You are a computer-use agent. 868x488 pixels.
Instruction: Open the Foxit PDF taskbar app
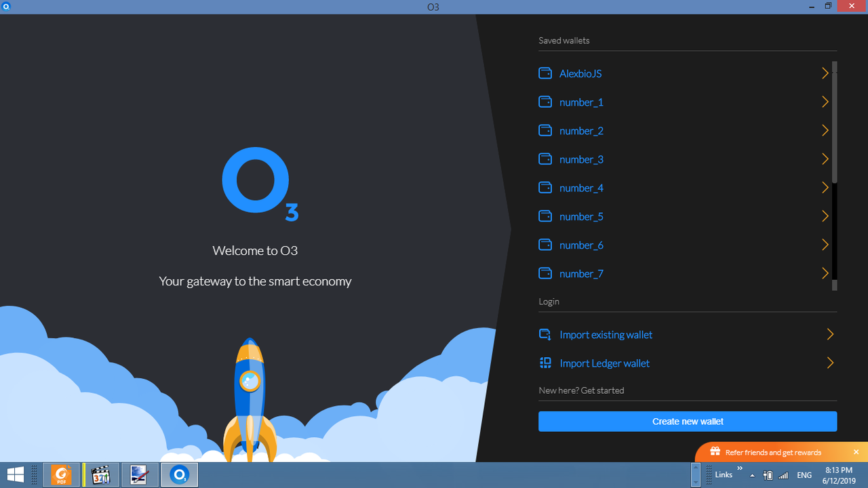point(62,474)
